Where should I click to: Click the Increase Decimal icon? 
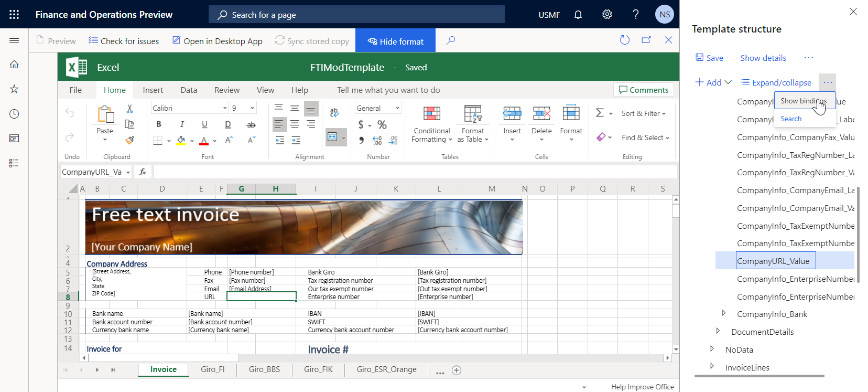click(377, 140)
